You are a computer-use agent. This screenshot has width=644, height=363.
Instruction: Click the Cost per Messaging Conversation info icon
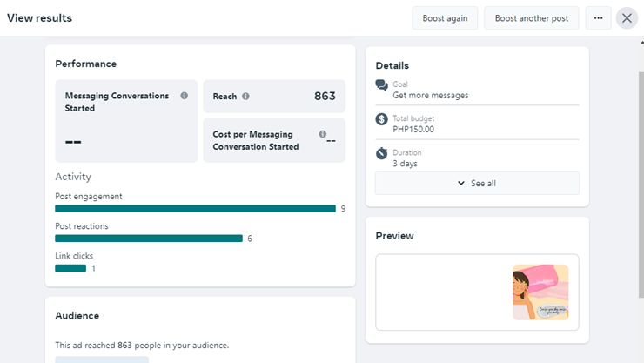[x=322, y=134]
